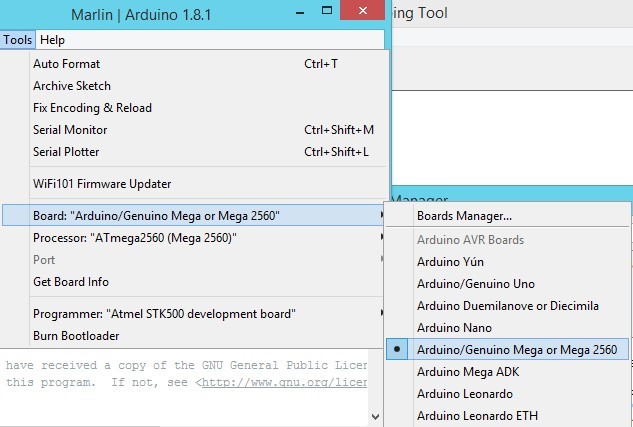Open the Serial Plotter

click(x=194, y=152)
